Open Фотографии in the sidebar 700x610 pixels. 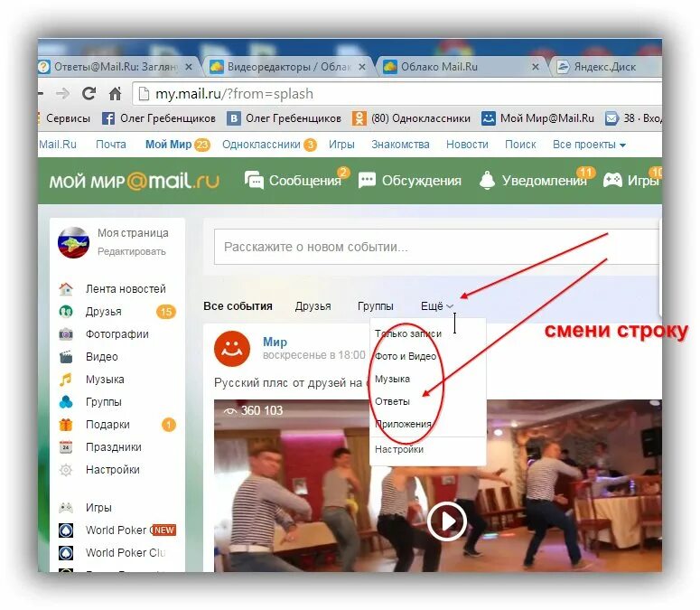coord(104,334)
